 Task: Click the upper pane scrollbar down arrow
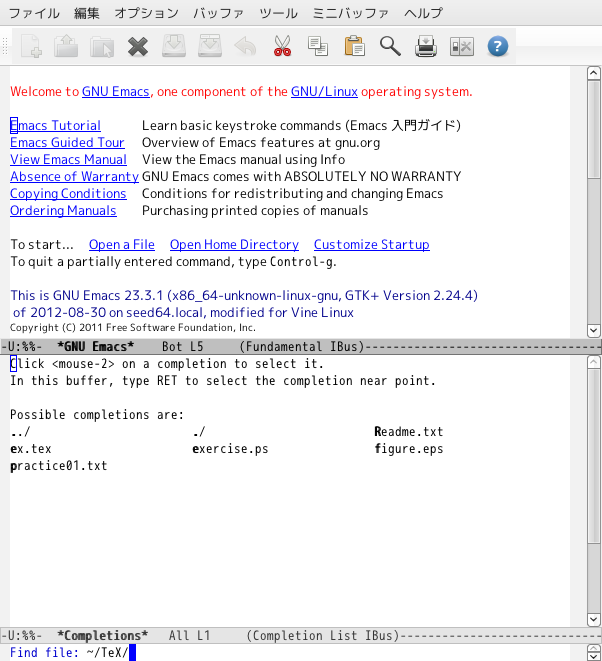594,330
